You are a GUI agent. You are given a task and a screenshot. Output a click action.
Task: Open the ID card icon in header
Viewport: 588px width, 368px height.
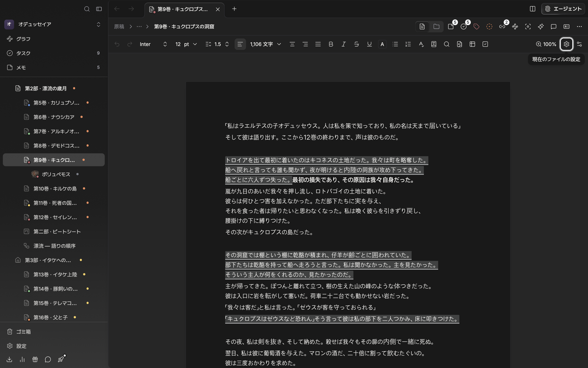click(567, 27)
